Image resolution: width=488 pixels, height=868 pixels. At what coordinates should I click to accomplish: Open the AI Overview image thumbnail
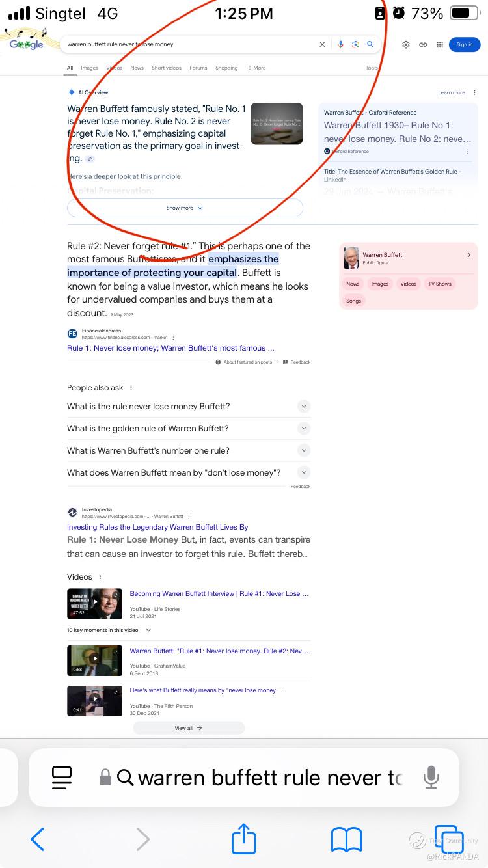277,124
